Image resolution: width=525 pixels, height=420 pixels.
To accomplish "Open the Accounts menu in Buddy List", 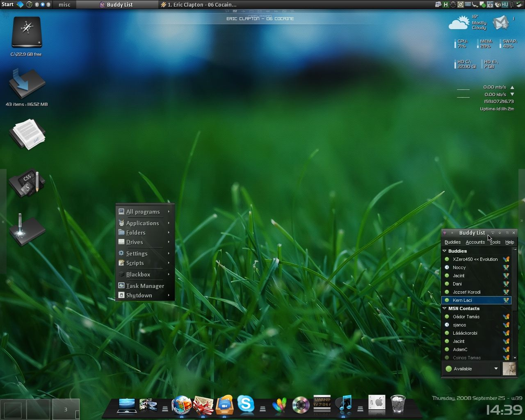I will (x=475, y=242).
